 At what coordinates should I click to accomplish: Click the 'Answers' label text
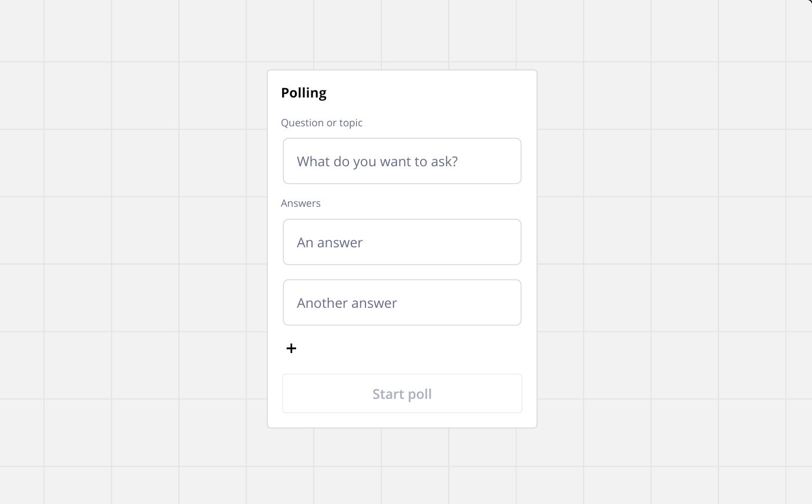(x=301, y=203)
